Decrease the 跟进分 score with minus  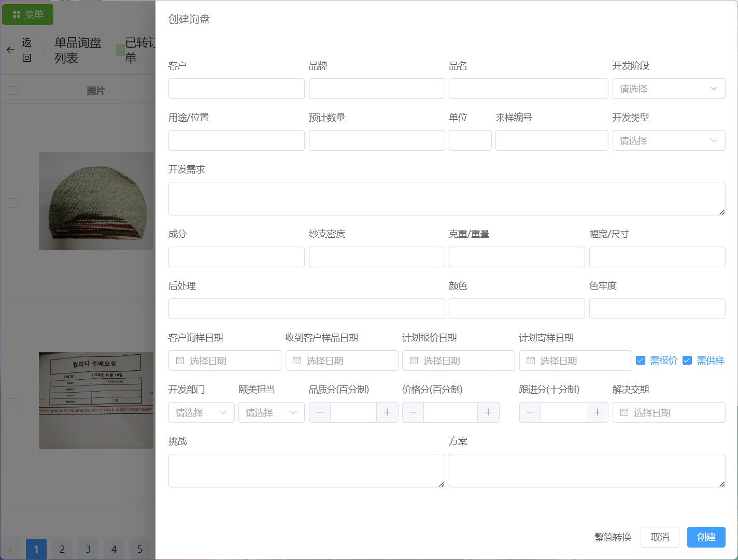tap(530, 412)
